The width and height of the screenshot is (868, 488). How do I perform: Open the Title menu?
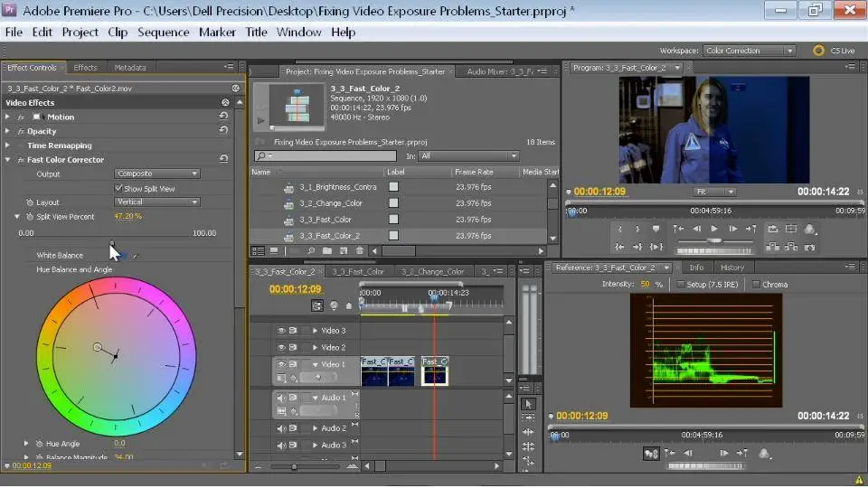coord(256,33)
